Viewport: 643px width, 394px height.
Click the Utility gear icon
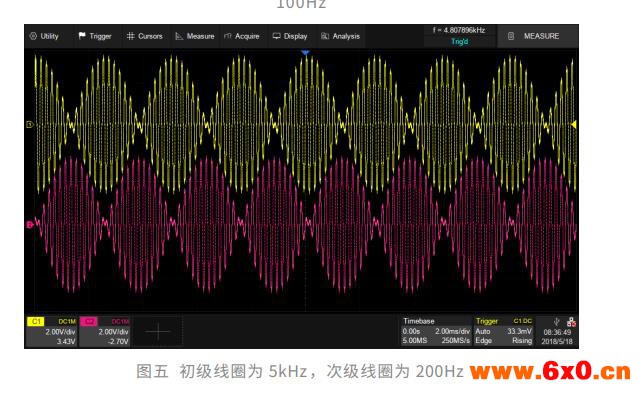click(33, 36)
